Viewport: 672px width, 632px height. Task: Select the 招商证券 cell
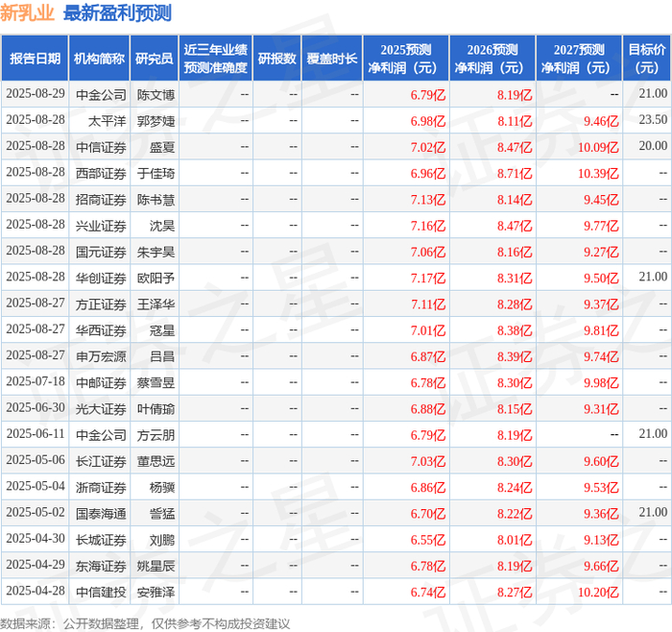click(101, 200)
